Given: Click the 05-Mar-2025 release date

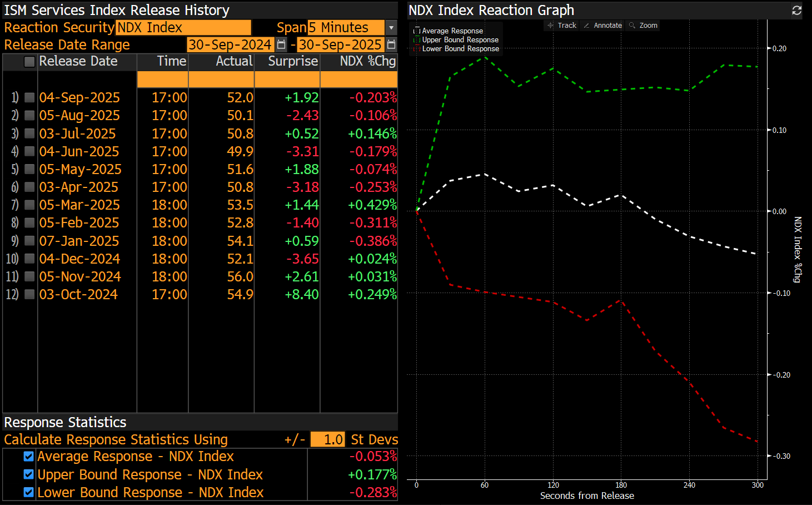Looking at the screenshot, I should click(x=79, y=205).
